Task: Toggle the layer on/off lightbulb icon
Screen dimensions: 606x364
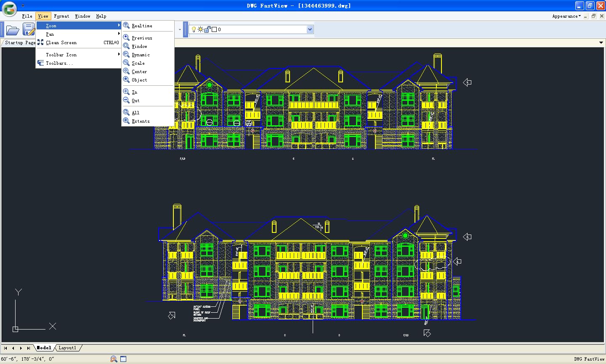Action: 194,29
